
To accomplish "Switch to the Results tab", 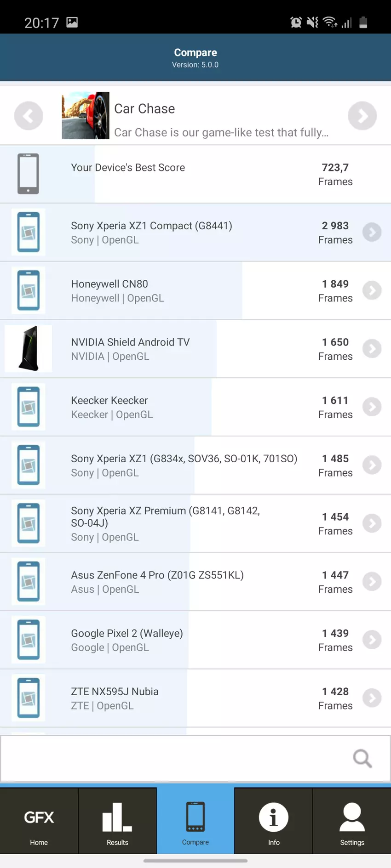I will [x=117, y=822].
